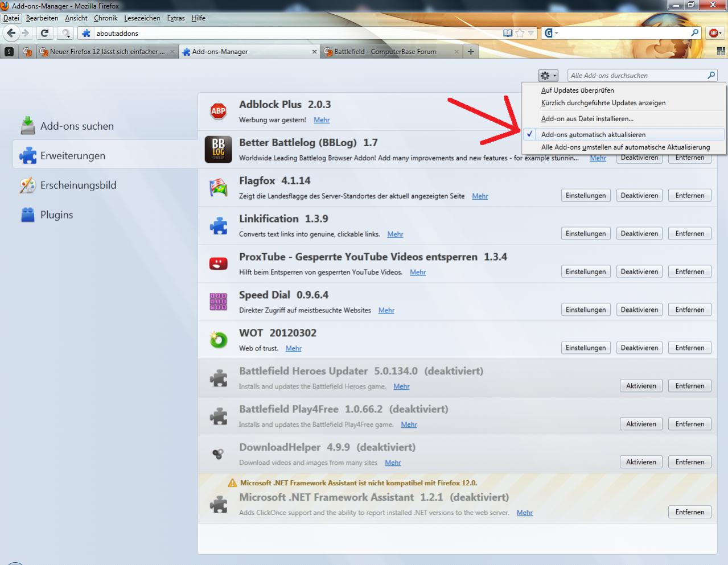Open the Lesezeichen menu
The height and width of the screenshot is (565, 728).
coord(142,18)
